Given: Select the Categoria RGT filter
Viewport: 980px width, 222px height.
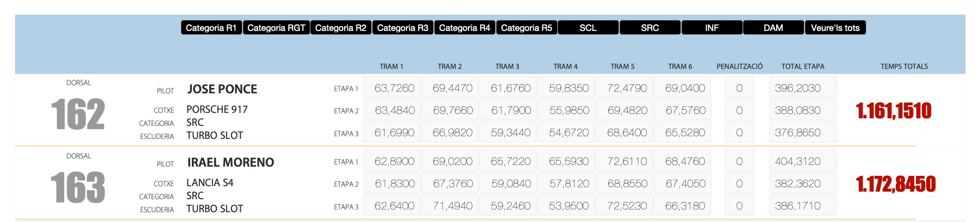Looking at the screenshot, I should pos(276,28).
